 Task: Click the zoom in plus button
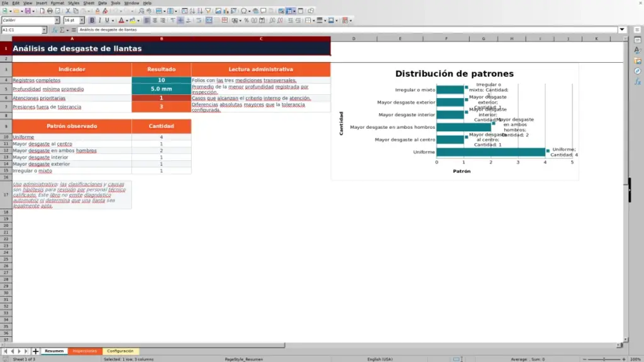tap(623, 359)
